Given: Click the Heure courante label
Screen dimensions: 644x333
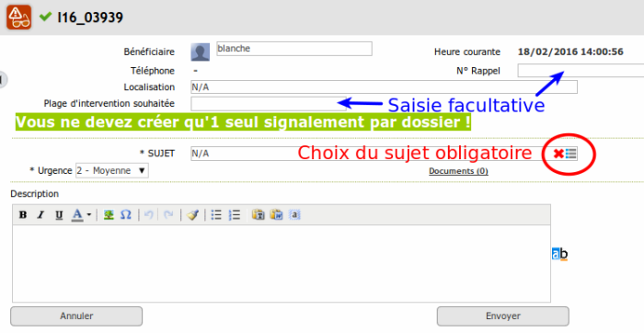Looking at the screenshot, I should click(467, 52).
